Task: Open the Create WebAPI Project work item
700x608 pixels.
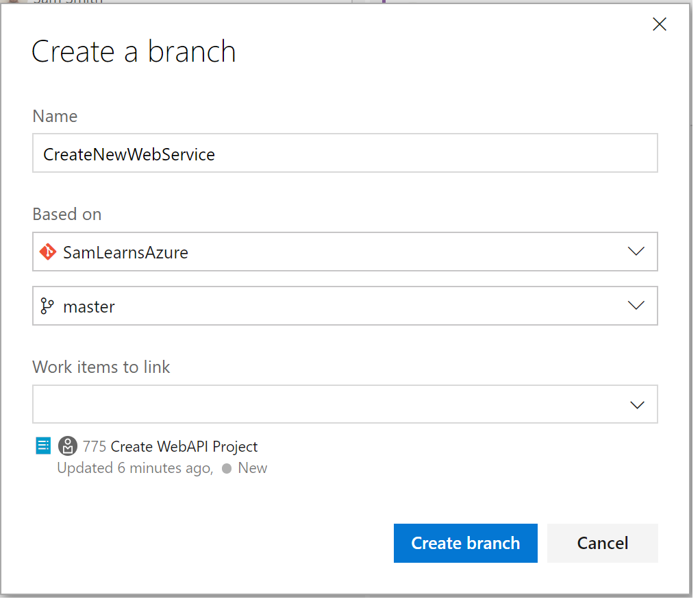Action: coord(184,447)
